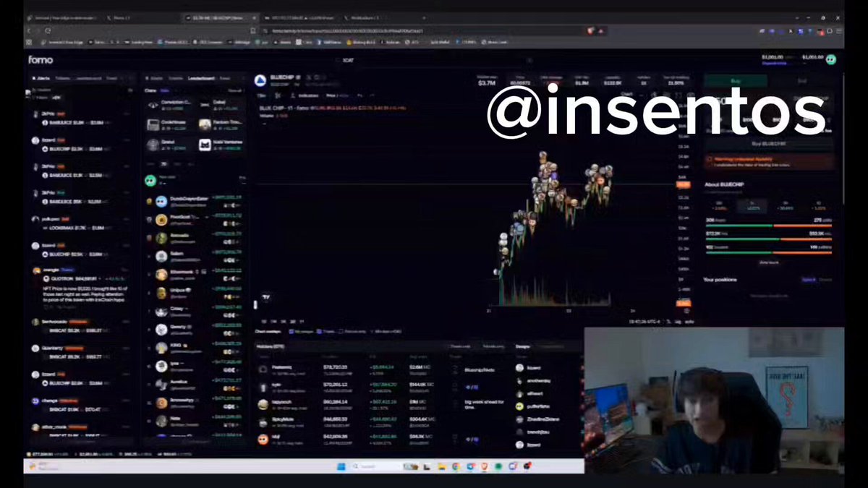This screenshot has width=868, height=488.
Task: Open Bitcoelo's leaderboard avatar
Action: click(161, 238)
